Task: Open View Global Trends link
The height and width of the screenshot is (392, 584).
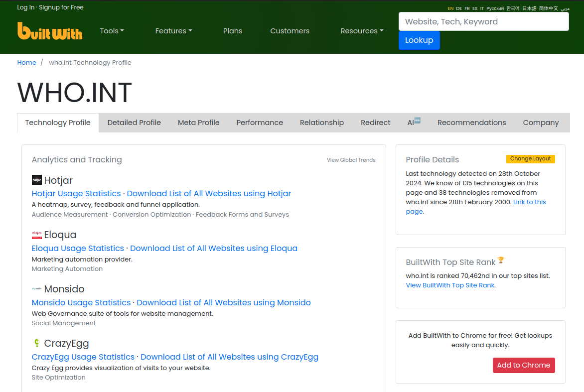Action: tap(351, 160)
